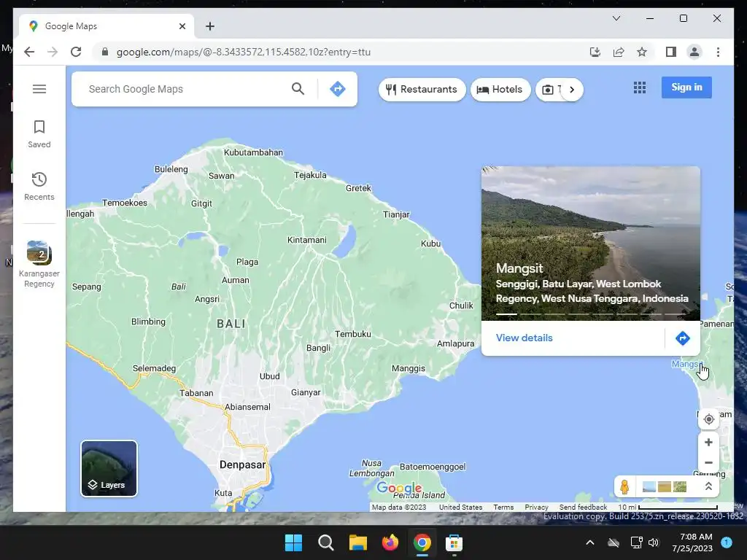747x560 pixels.
Task: Open the Google apps grid
Action: click(639, 87)
